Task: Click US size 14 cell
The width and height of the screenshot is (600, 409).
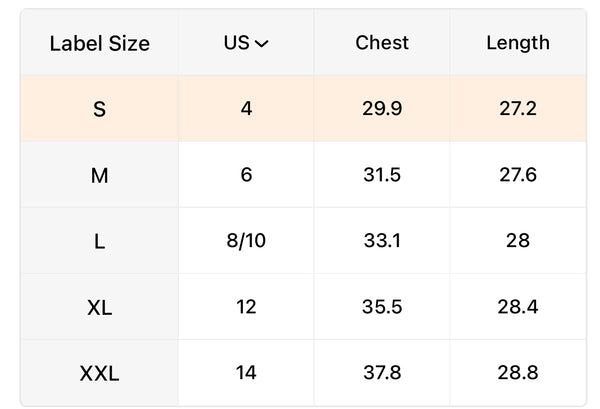Action: (246, 372)
